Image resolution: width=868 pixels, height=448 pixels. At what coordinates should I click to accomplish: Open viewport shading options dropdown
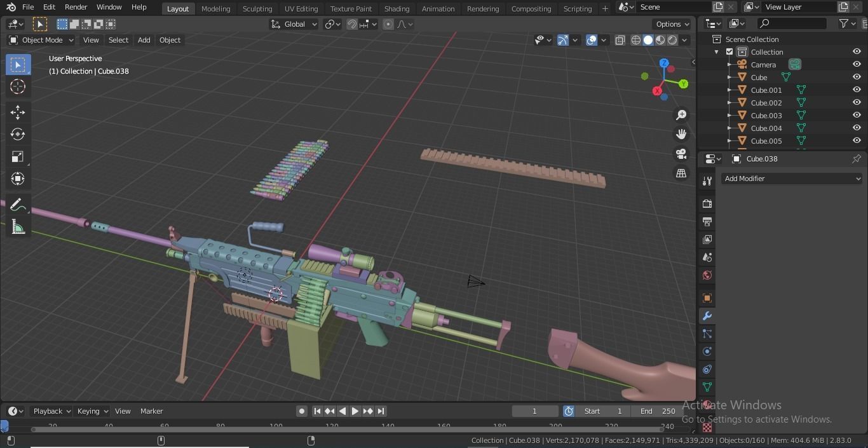coord(684,40)
